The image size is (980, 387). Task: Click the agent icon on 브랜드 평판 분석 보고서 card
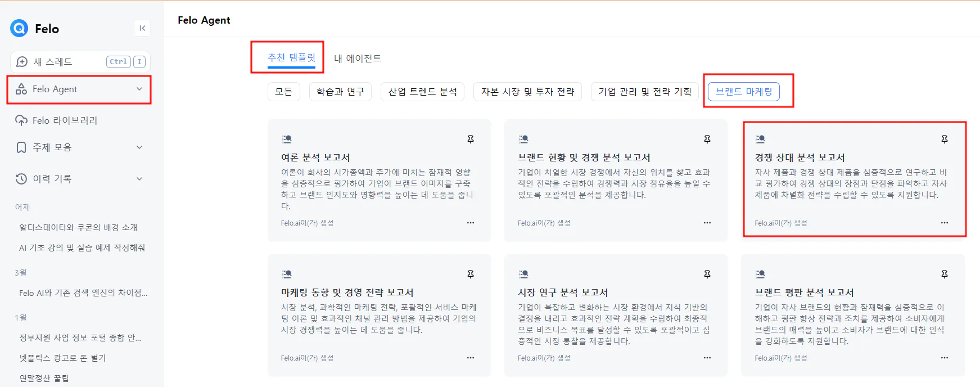click(760, 274)
